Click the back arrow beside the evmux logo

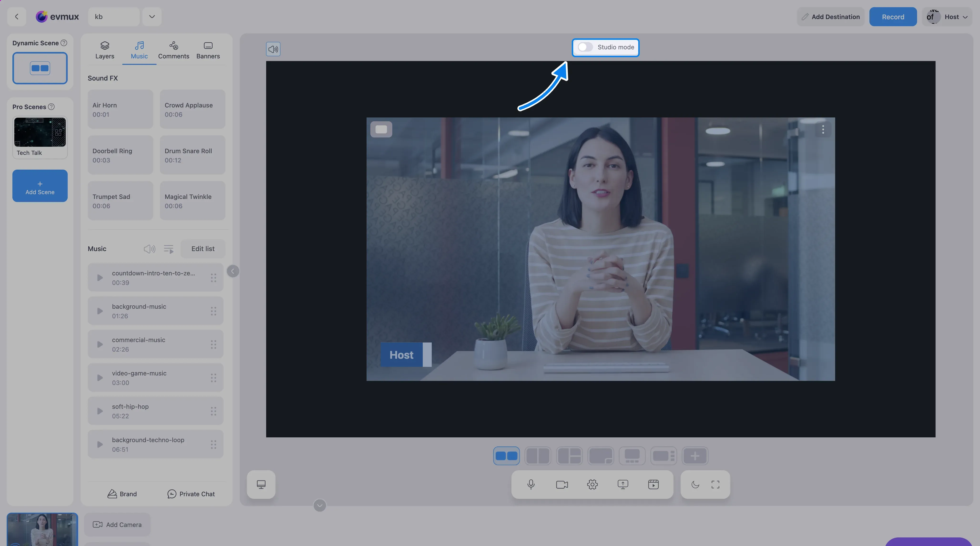coord(16,17)
